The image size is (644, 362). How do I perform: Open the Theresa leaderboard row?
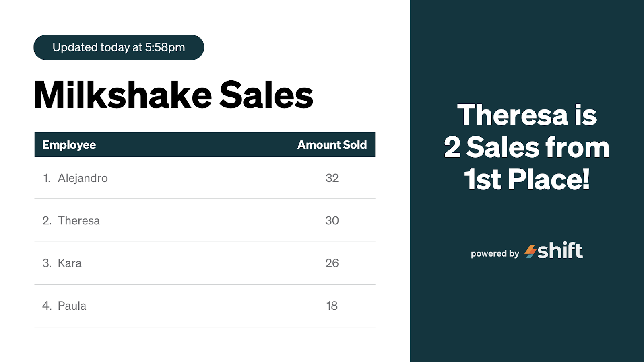(205, 220)
